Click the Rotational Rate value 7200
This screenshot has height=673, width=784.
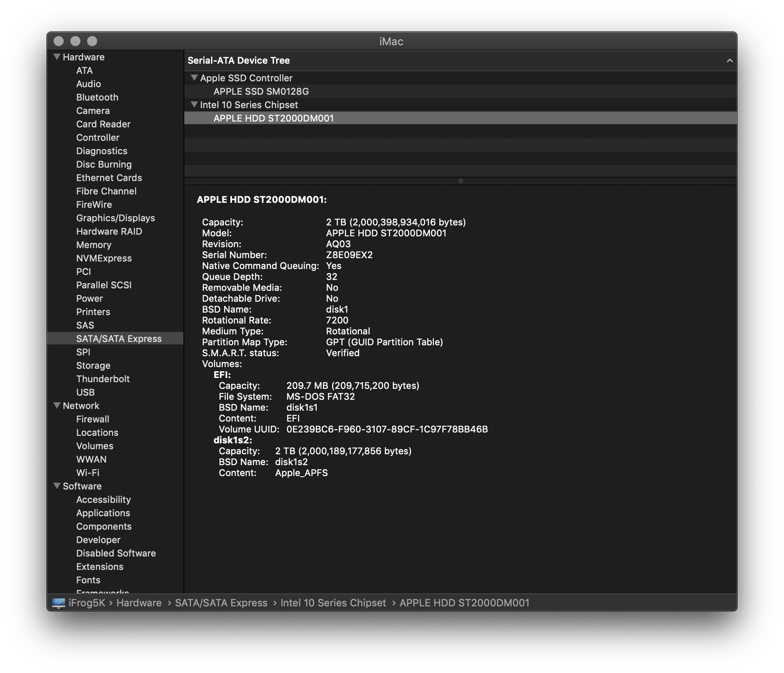[x=337, y=320]
